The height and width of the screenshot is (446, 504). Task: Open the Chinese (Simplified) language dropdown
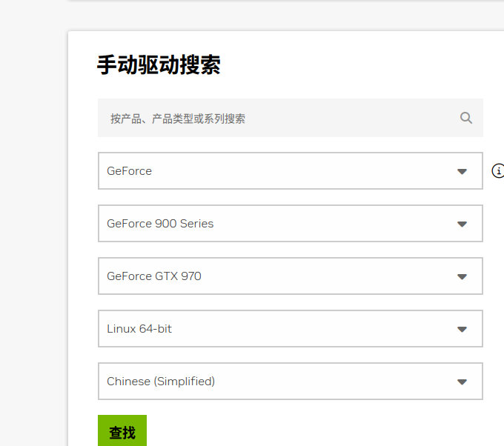(x=291, y=382)
